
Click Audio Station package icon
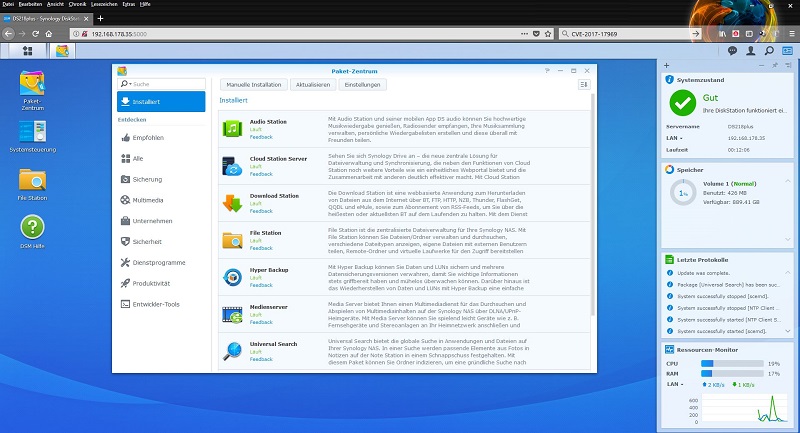(232, 129)
